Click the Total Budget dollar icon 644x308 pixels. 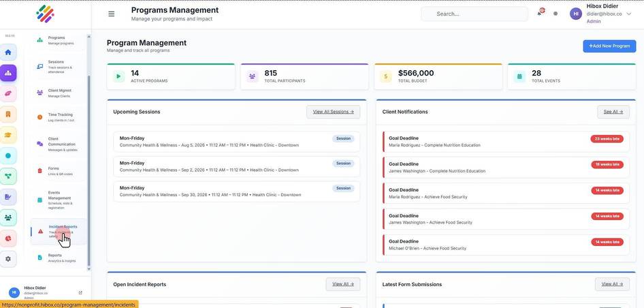[x=386, y=76]
